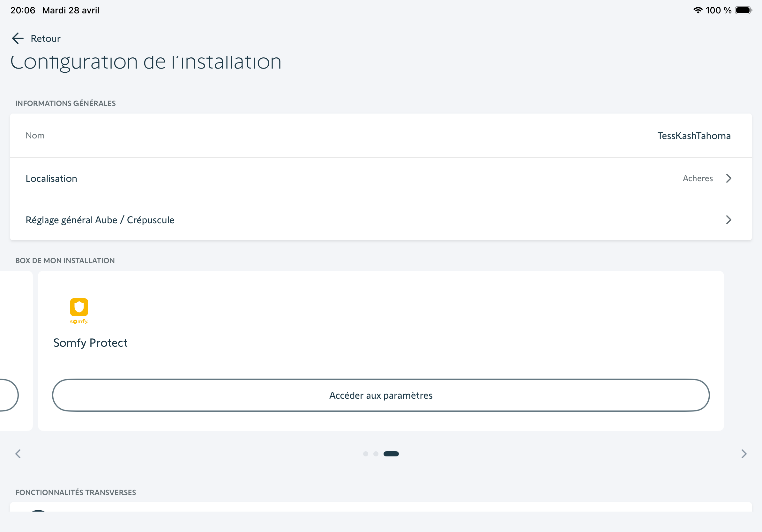Tap the yellow Somfy Protect shield icon
Screen dimensions: 762x532
[x=79, y=307]
